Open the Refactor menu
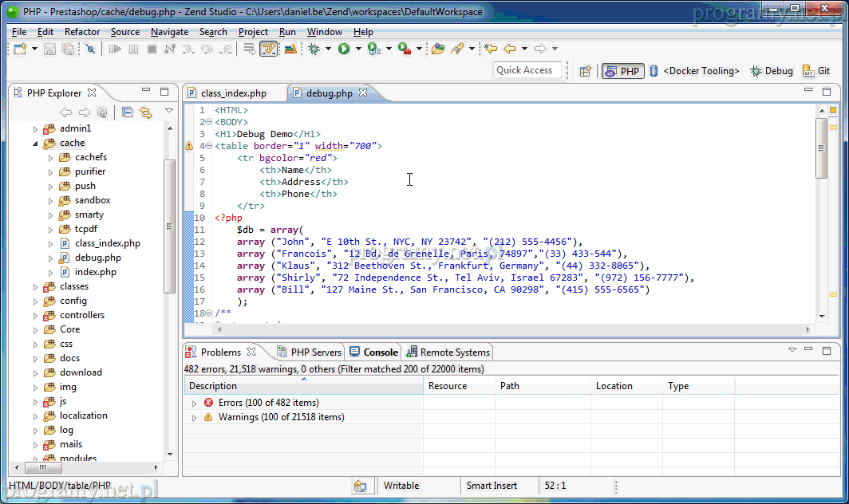Screen dimensions: 849x504 82,32
